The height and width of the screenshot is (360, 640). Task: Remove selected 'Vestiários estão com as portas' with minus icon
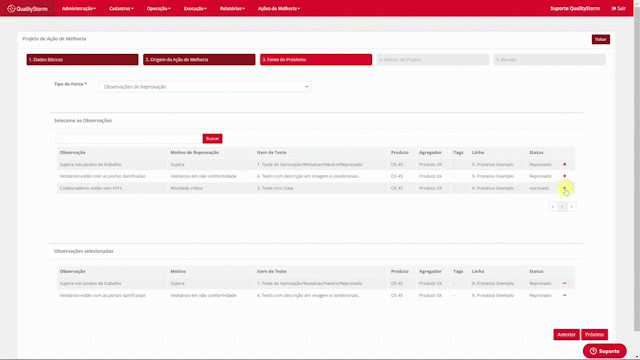point(564,295)
